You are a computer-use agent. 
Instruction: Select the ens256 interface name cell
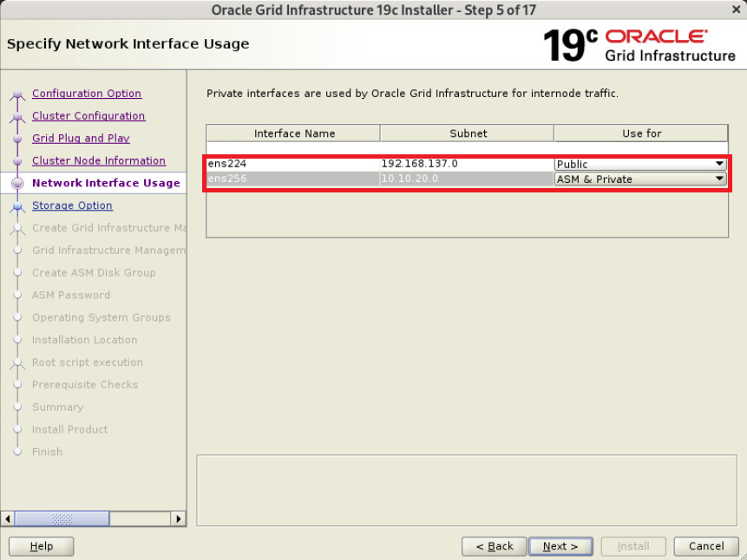[x=293, y=179]
